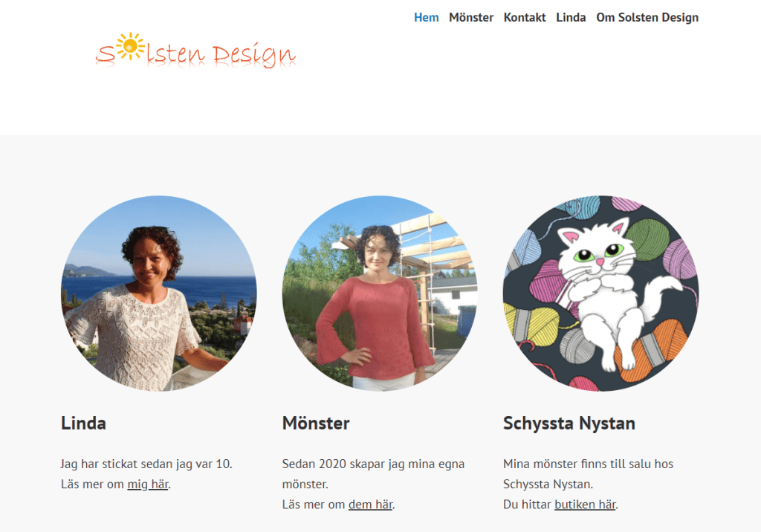
Task: Follow the "dem här" link
Action: coord(370,505)
